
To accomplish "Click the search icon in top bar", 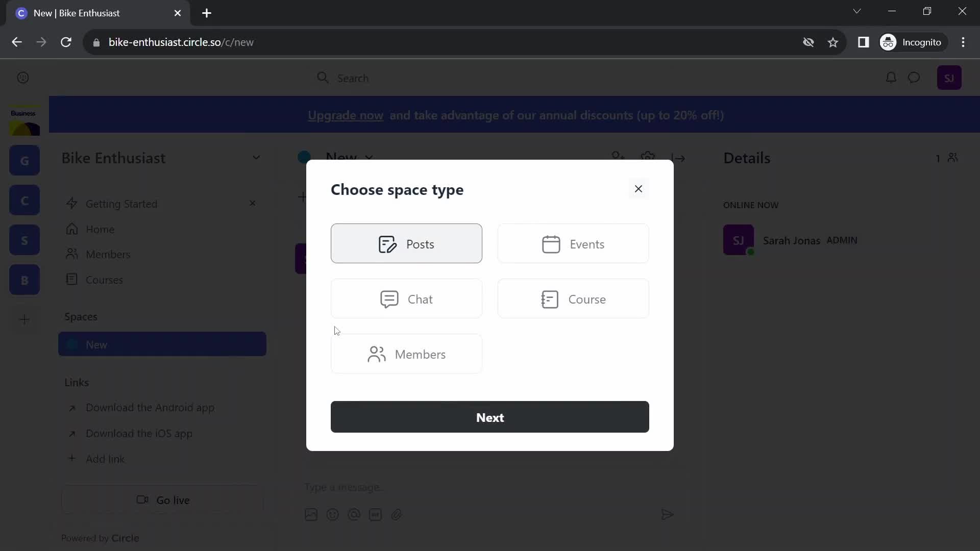I will (323, 78).
